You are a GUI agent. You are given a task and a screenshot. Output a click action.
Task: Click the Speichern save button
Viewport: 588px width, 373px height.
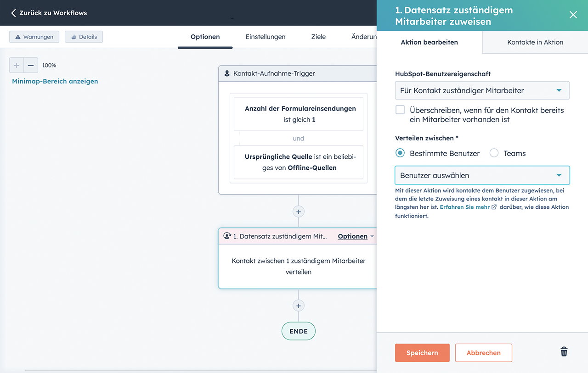422,353
